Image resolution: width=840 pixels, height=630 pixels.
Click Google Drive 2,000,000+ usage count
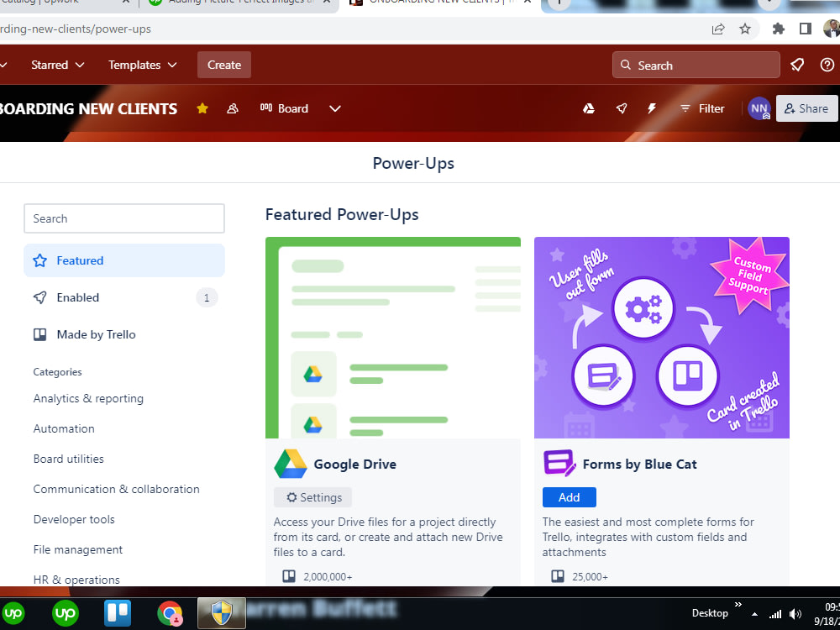click(x=328, y=577)
